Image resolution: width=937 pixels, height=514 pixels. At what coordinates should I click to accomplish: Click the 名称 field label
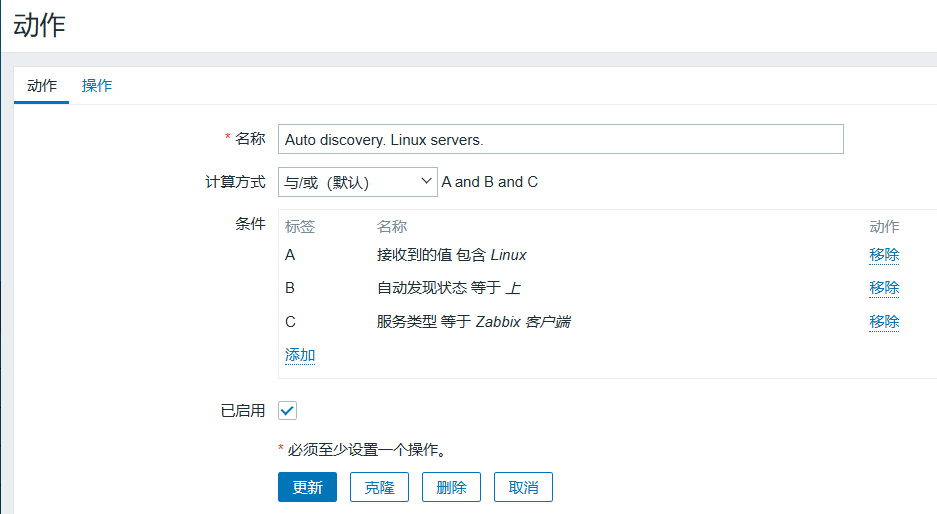(x=249, y=139)
